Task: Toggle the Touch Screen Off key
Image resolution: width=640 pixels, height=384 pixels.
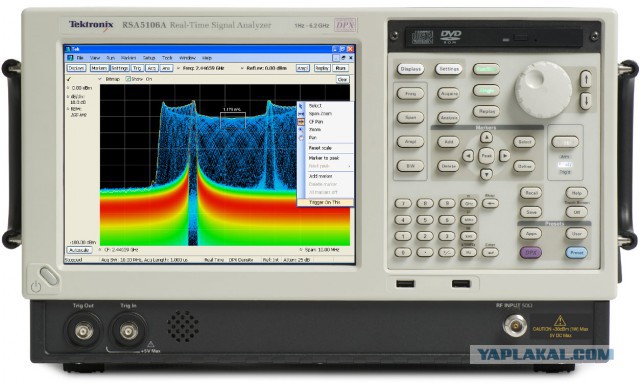Action: [x=576, y=212]
